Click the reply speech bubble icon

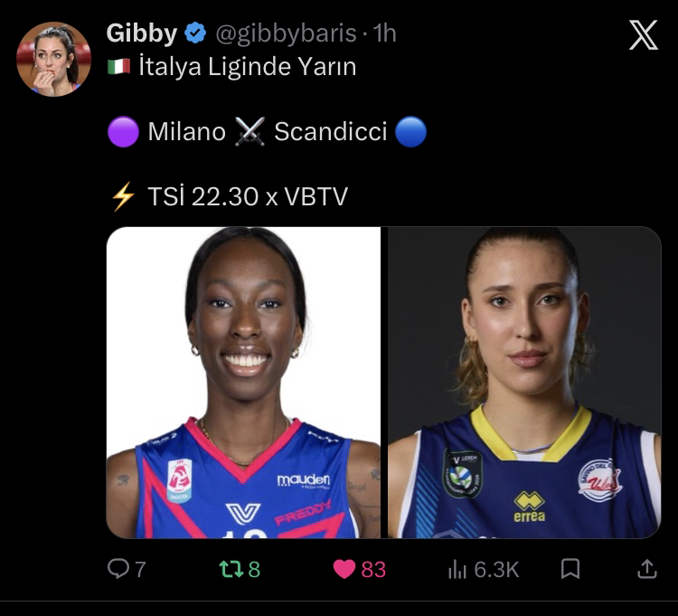click(118, 568)
